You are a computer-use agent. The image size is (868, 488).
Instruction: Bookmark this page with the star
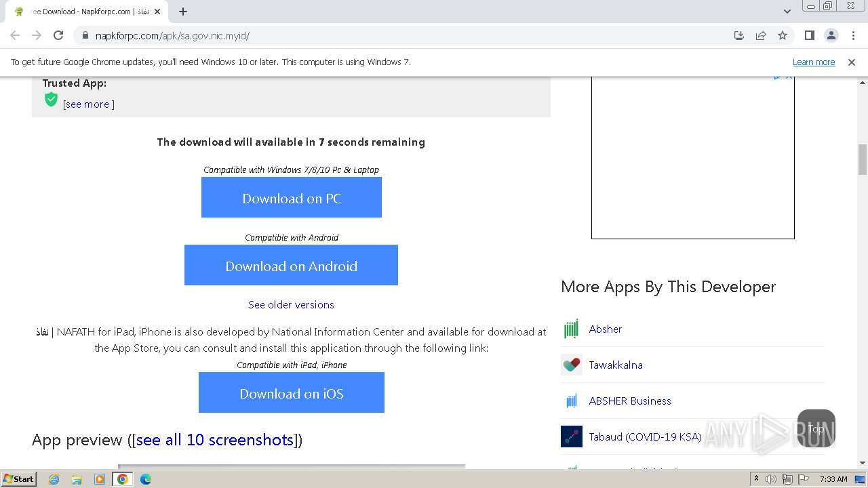click(x=783, y=35)
